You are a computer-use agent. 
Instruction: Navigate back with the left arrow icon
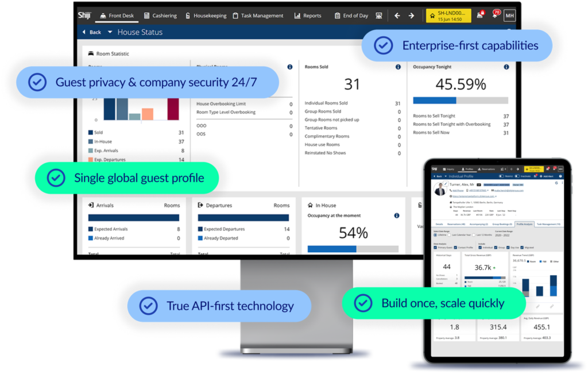397,16
